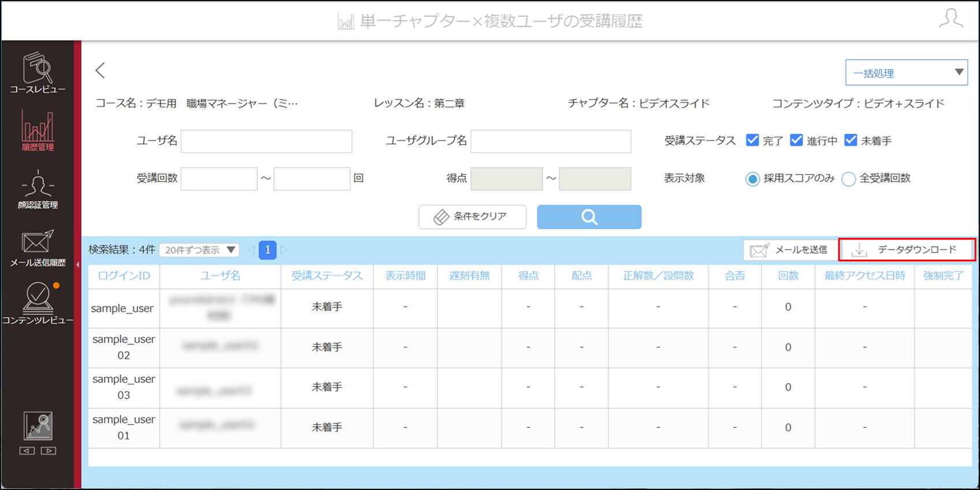The image size is (980, 490).
Task: Open the 20件ずつ表示 page size dropdown
Action: pos(199,250)
